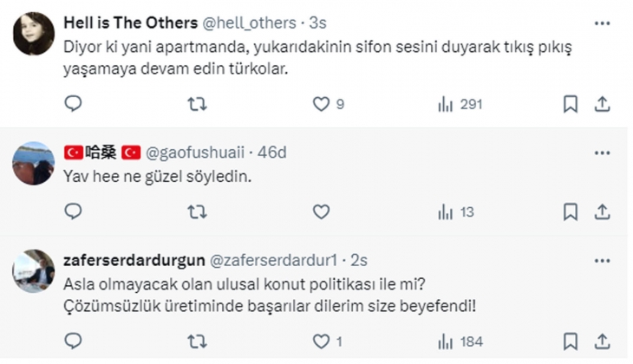Open more options on zaferserdardurgun tweet

click(602, 260)
